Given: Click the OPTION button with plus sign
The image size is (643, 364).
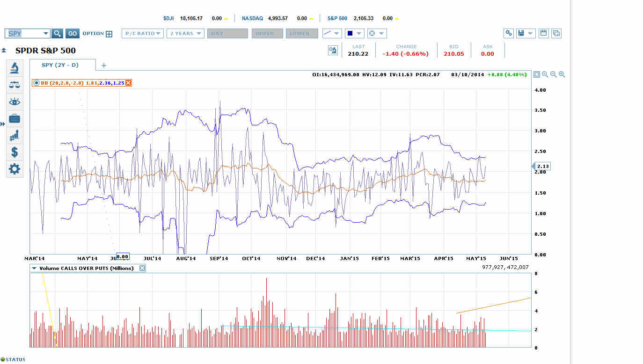Looking at the screenshot, I should tap(96, 33).
